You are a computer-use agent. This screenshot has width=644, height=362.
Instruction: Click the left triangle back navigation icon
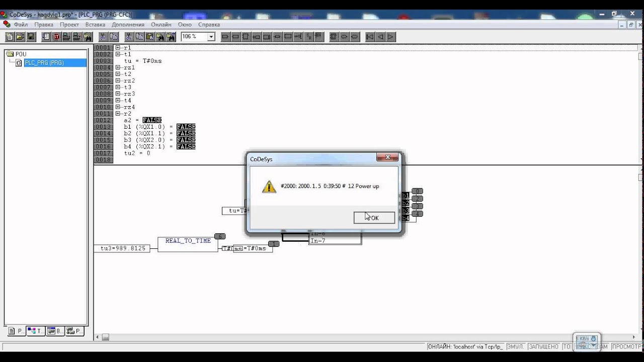380,37
